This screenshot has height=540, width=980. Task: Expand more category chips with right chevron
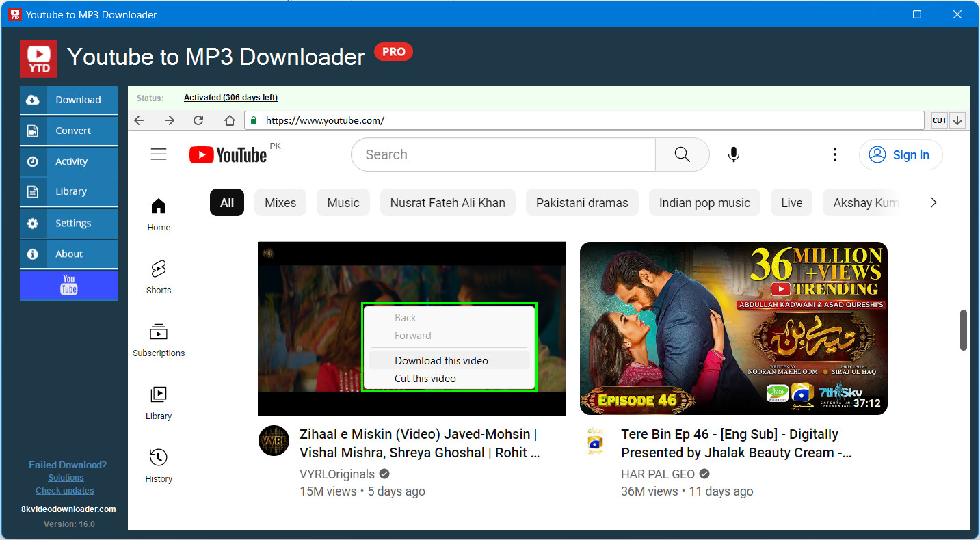point(933,202)
